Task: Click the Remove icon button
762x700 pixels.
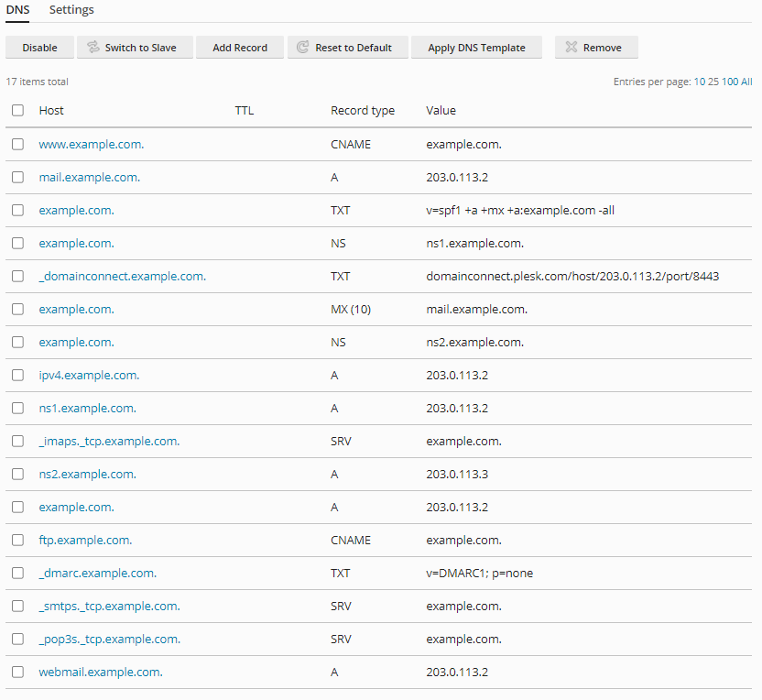Action: pos(596,48)
